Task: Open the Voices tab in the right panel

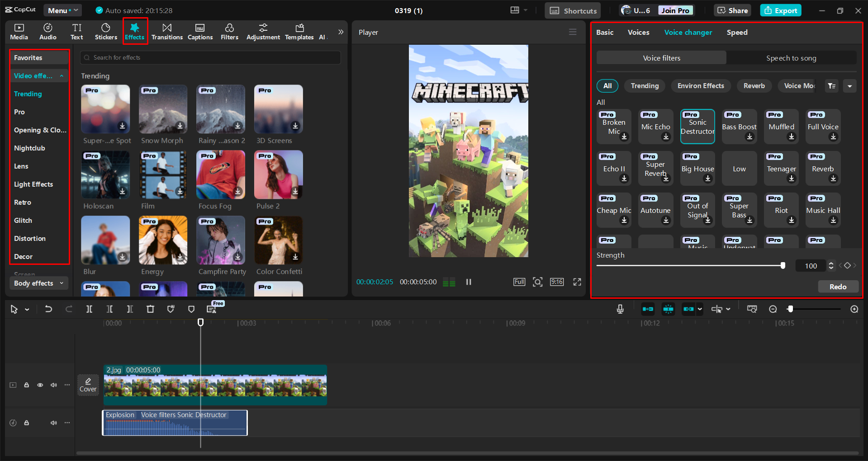Action: (x=638, y=32)
